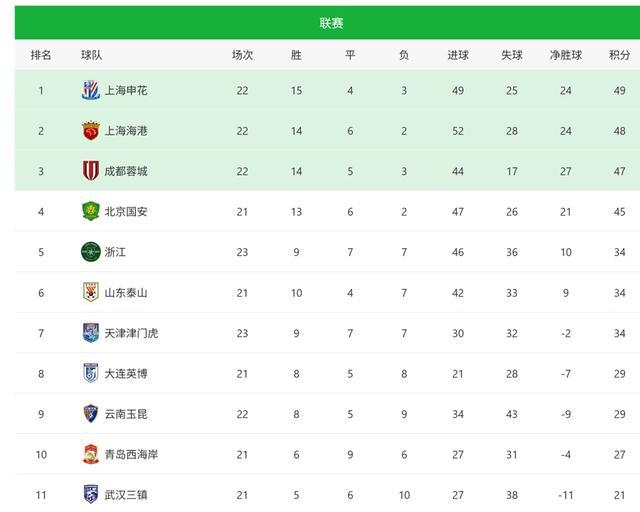
Task: Click the 上海申花 team logo
Action: pyautogui.click(x=91, y=90)
